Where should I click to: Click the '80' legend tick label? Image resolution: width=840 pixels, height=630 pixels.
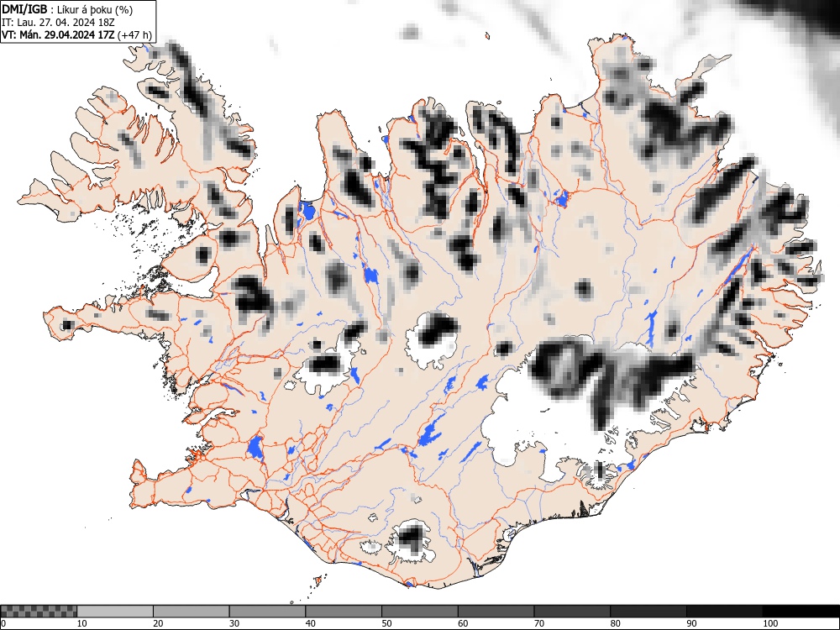tap(615, 623)
